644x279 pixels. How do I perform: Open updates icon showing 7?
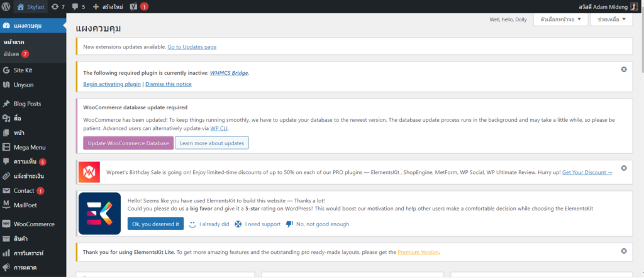pos(55,6)
